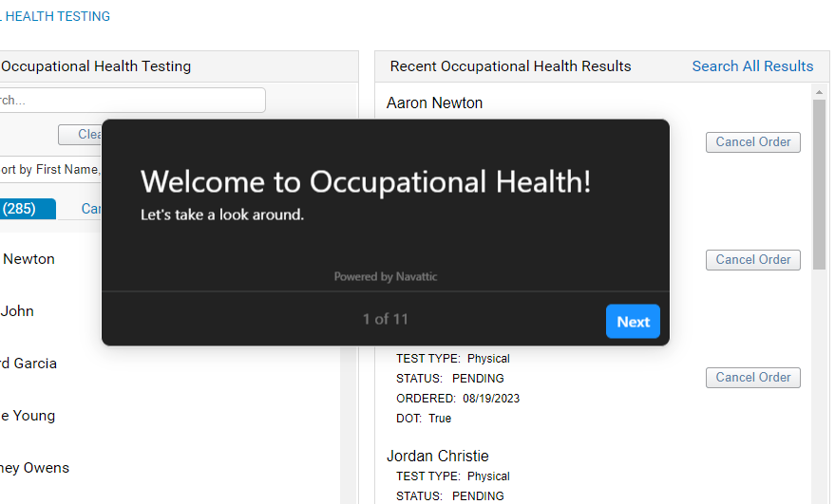835x504 pixels.
Task: Click the scroll up arrow in results
Action: coord(819,92)
